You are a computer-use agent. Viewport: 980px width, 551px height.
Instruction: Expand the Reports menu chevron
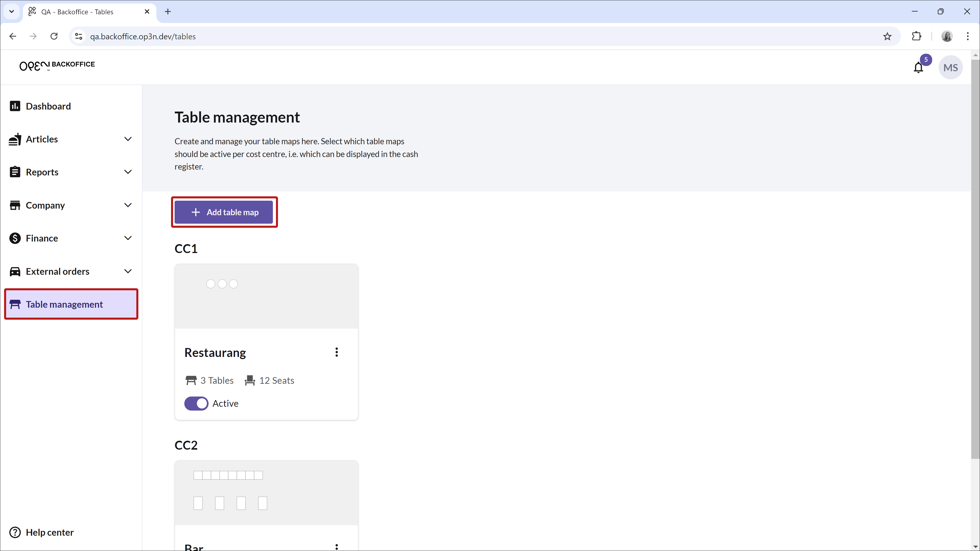[x=128, y=172]
